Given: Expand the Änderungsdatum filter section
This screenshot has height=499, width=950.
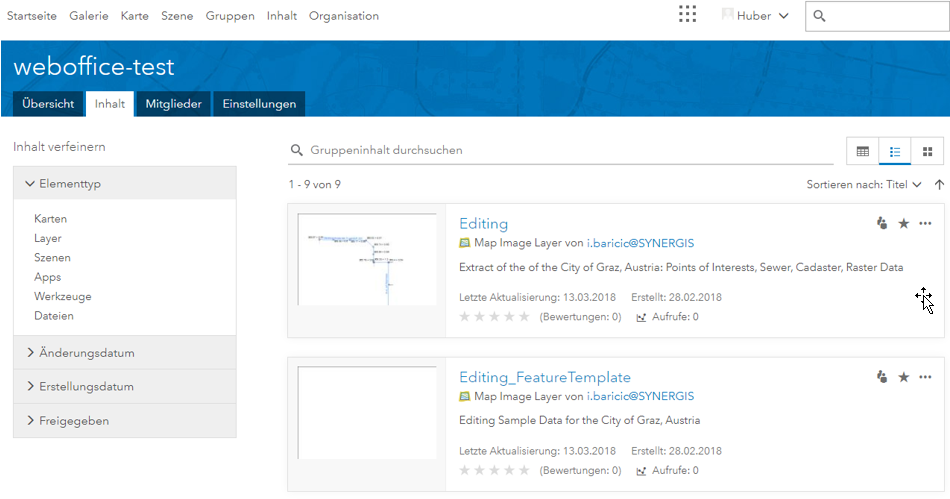Looking at the screenshot, I should click(x=125, y=353).
